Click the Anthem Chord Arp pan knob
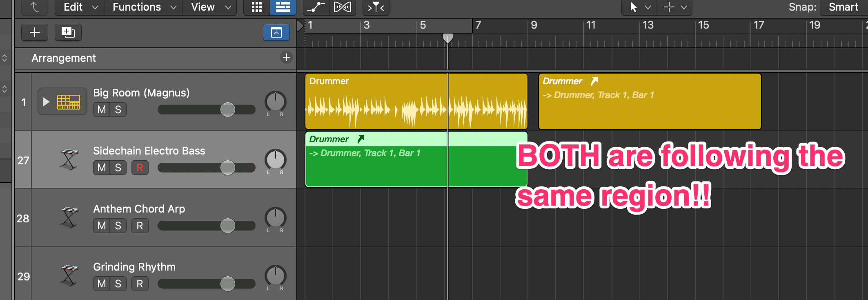This screenshot has width=868, height=300. tap(276, 218)
